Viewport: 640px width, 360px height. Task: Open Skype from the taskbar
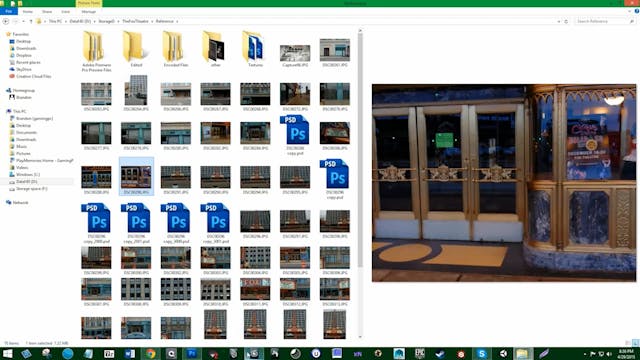coord(482,353)
